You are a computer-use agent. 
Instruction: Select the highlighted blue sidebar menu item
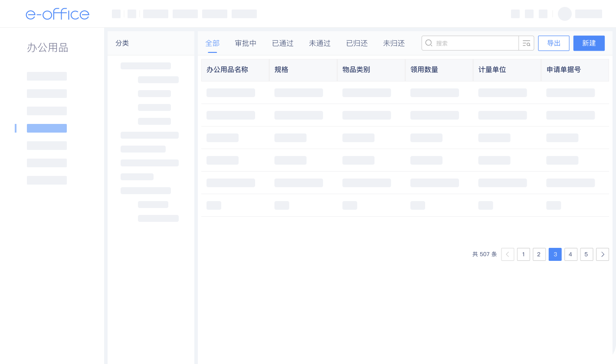tap(47, 128)
